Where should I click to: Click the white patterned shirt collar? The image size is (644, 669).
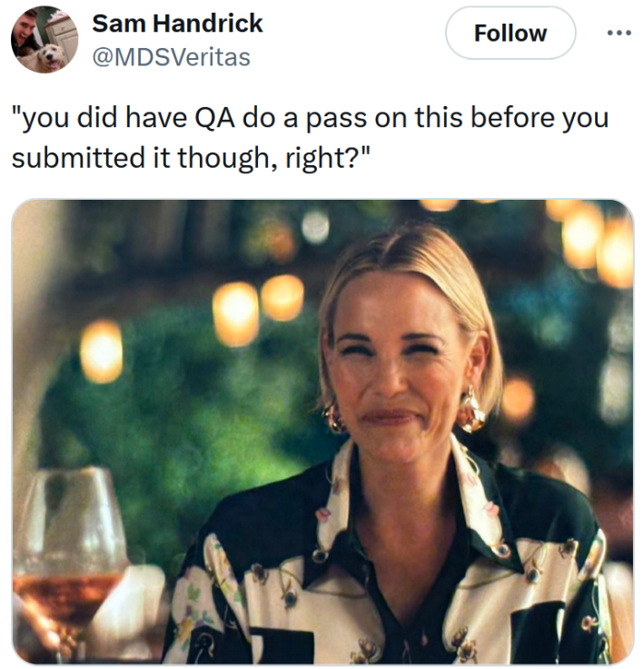(477, 490)
